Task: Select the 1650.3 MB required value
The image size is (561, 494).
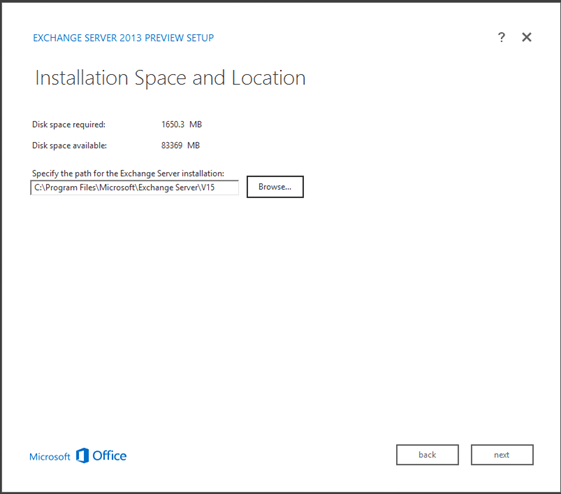Action: coord(182,124)
